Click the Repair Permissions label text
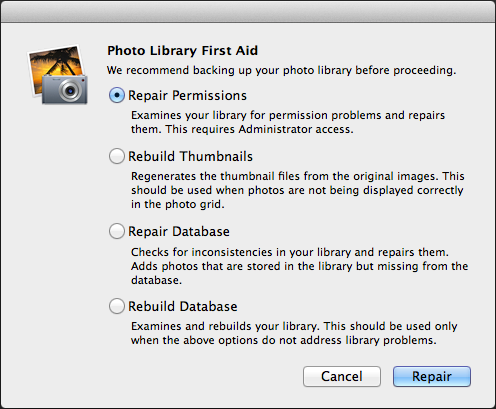The height and width of the screenshot is (409, 496). tap(187, 96)
